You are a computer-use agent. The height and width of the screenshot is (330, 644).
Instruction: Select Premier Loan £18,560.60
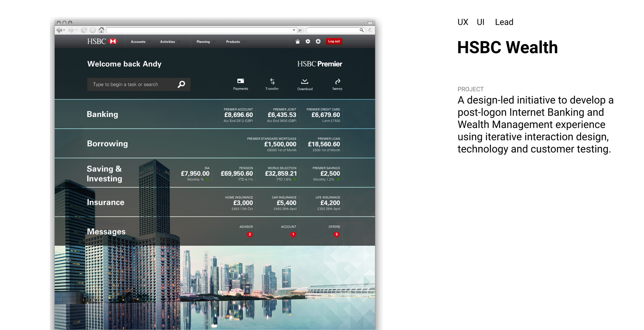pyautogui.click(x=324, y=144)
